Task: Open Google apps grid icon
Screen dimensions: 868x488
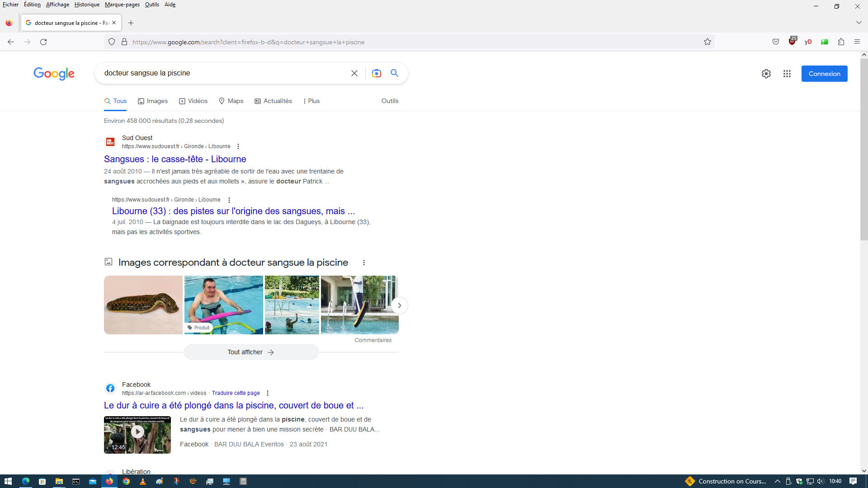Action: [787, 74]
